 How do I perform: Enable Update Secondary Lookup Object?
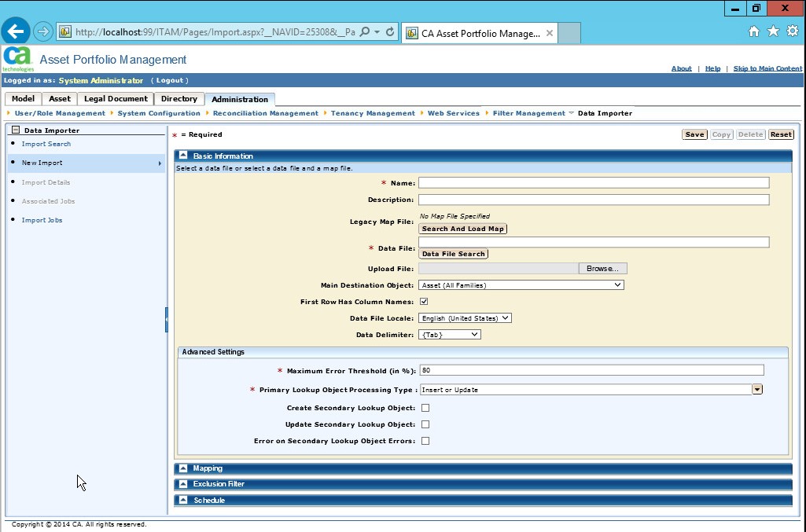pos(425,424)
